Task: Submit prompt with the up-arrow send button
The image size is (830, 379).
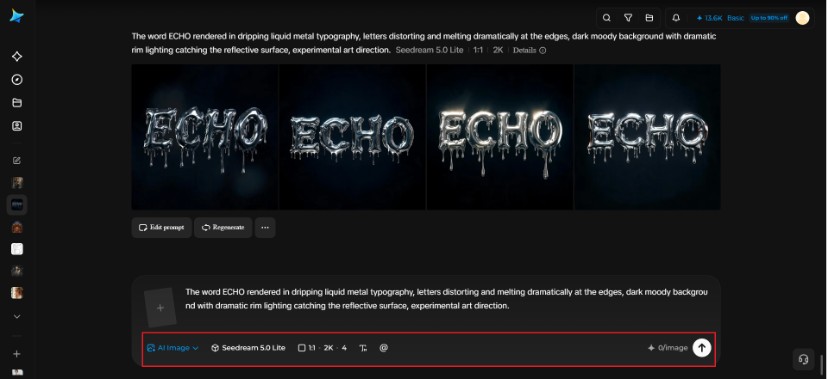Action: [702, 348]
